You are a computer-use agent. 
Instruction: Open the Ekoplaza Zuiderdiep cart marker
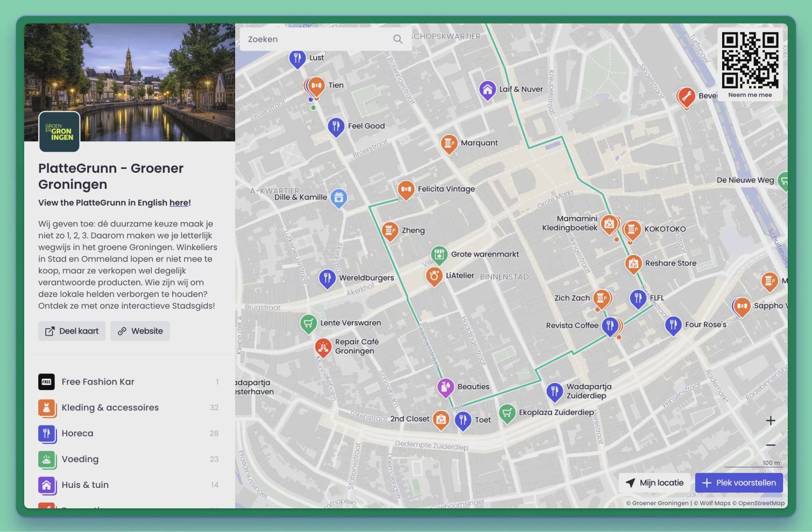tap(507, 413)
